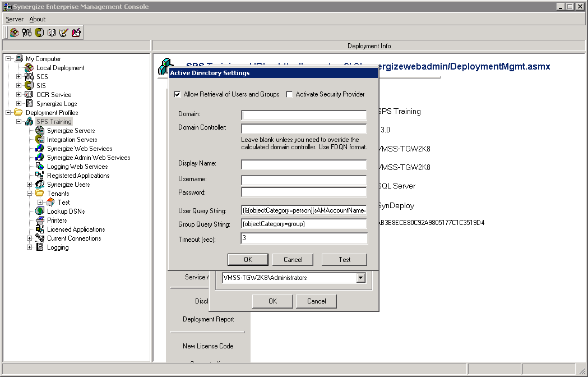The width and height of the screenshot is (588, 377).
Task: Open the Server menu
Action: pos(15,19)
